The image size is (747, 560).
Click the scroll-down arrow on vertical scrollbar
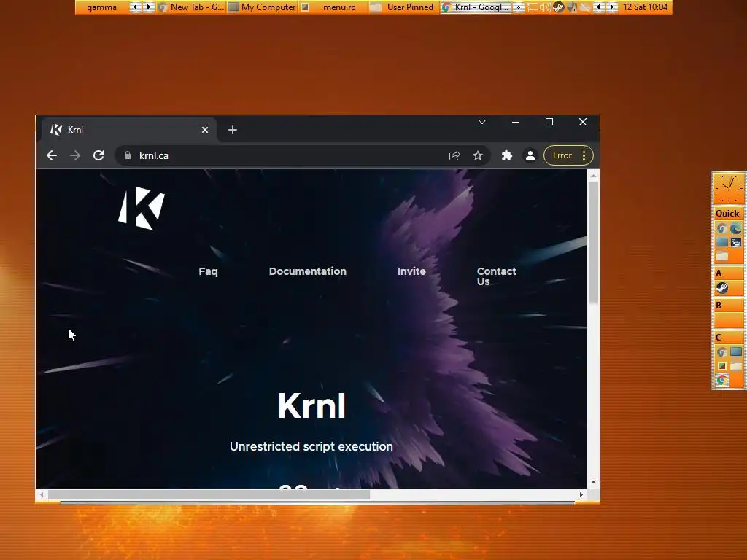pyautogui.click(x=593, y=482)
